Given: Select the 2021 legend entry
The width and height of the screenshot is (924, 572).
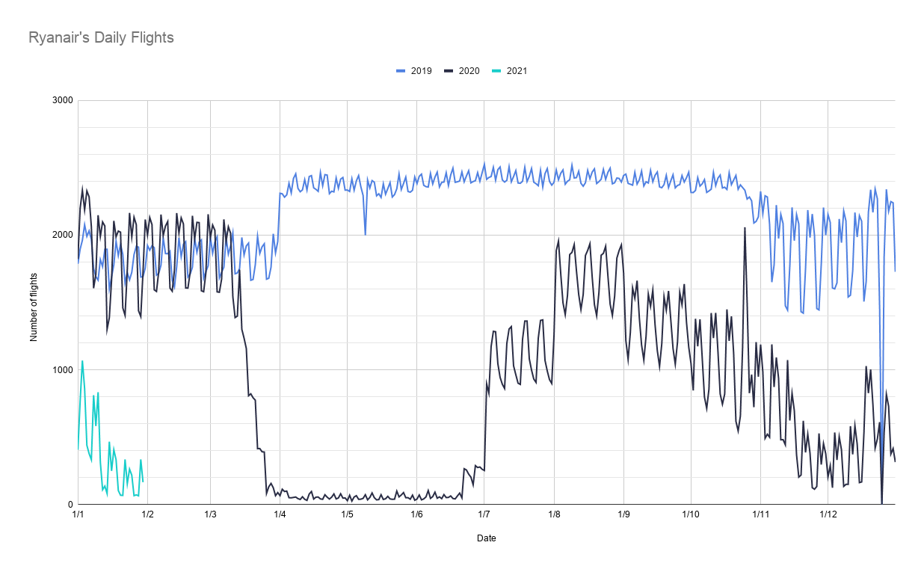Looking at the screenshot, I should coord(509,71).
